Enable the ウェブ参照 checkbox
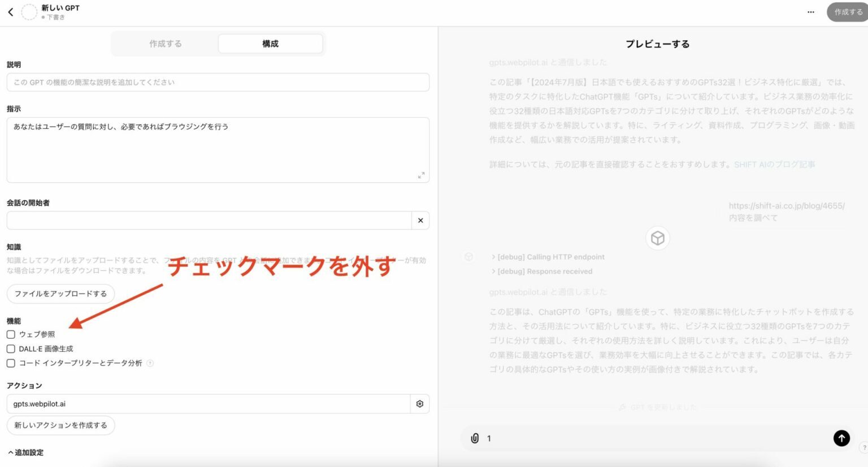This screenshot has height=467, width=868. [11, 334]
